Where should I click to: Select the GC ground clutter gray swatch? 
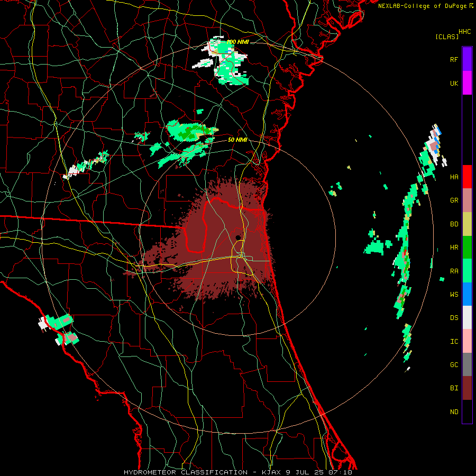tap(467, 364)
